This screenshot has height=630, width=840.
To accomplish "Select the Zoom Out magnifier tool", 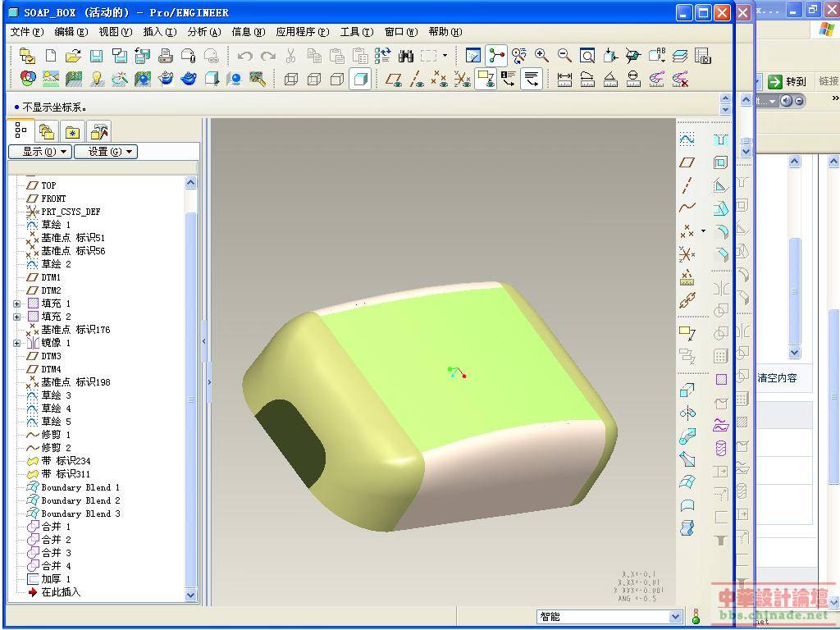I will (x=564, y=56).
